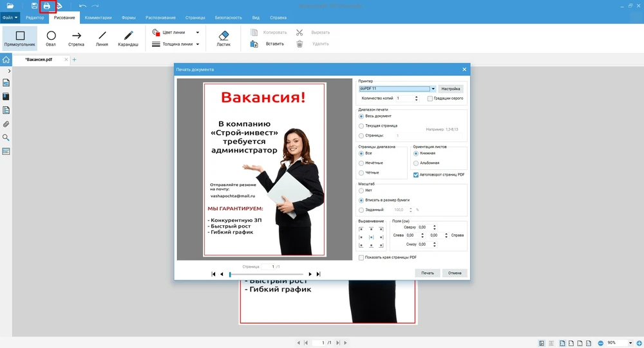Activate the Eraser (Ластик) tool
This screenshot has height=348, width=644.
pyautogui.click(x=223, y=39)
